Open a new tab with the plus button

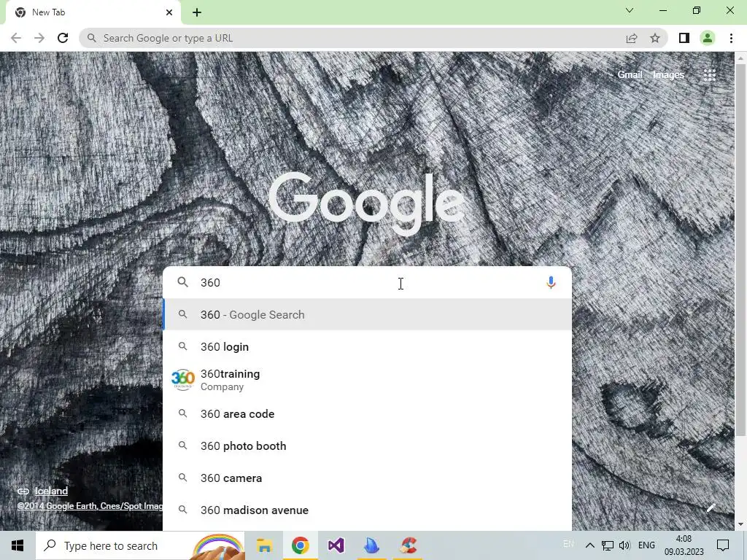pos(197,12)
